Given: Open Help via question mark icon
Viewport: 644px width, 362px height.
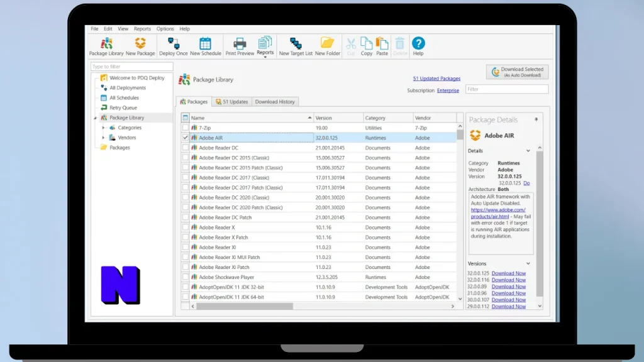Looking at the screenshot, I should [x=418, y=47].
